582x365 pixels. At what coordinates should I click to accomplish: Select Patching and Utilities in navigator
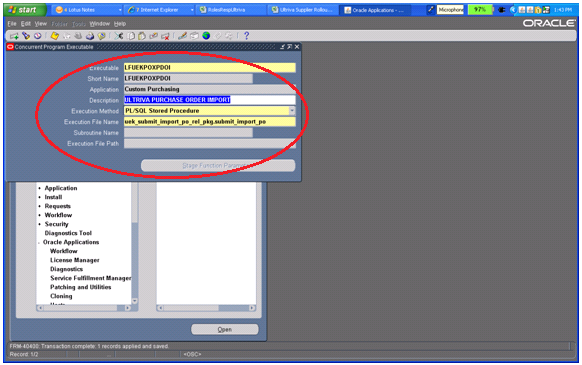(81, 287)
